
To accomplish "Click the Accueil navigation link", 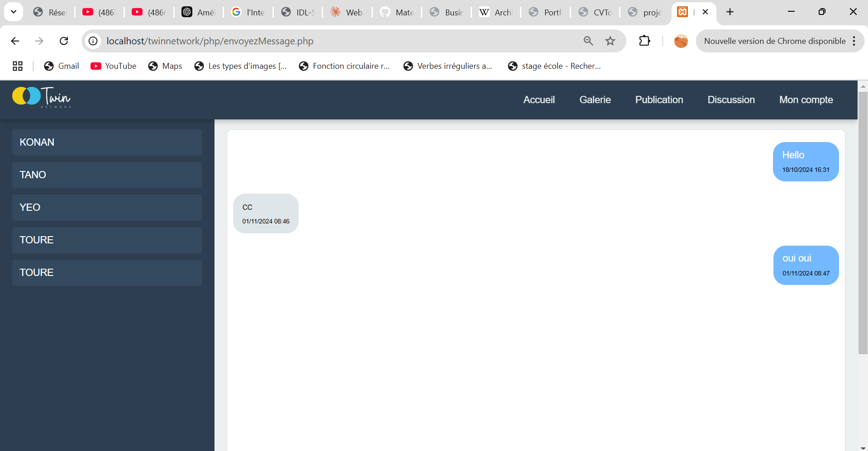I will pyautogui.click(x=539, y=100).
